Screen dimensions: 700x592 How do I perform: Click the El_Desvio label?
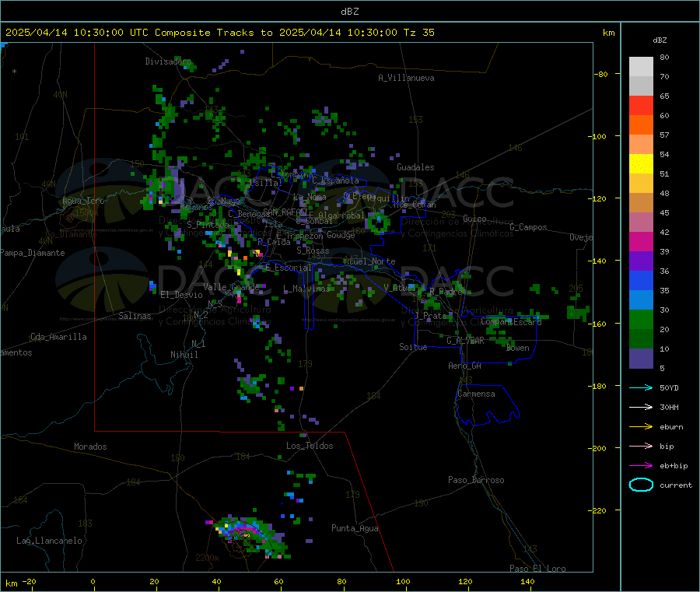(181, 295)
